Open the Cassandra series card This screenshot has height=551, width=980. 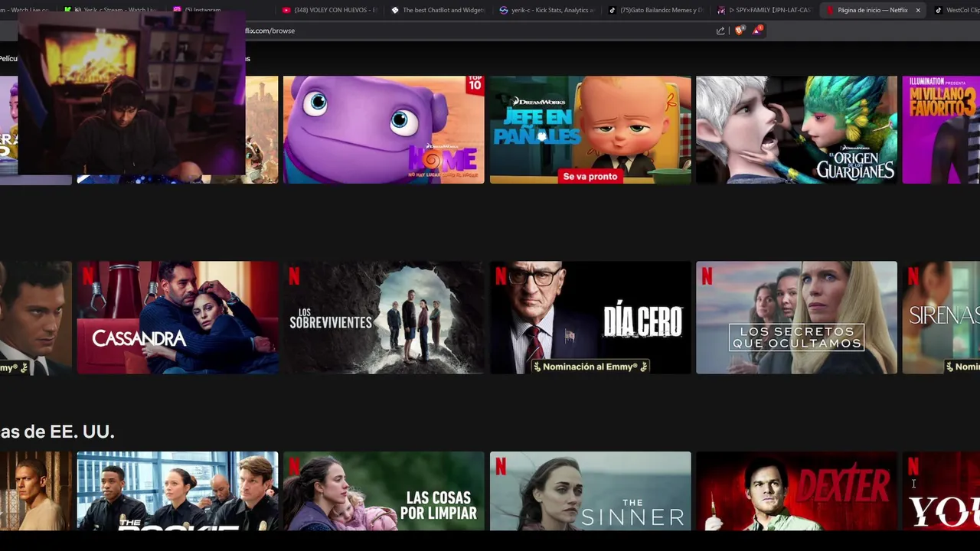click(178, 318)
